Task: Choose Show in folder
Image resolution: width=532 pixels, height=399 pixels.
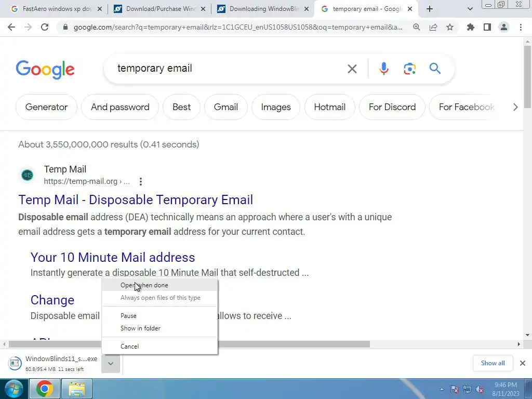Action: click(x=159, y=328)
